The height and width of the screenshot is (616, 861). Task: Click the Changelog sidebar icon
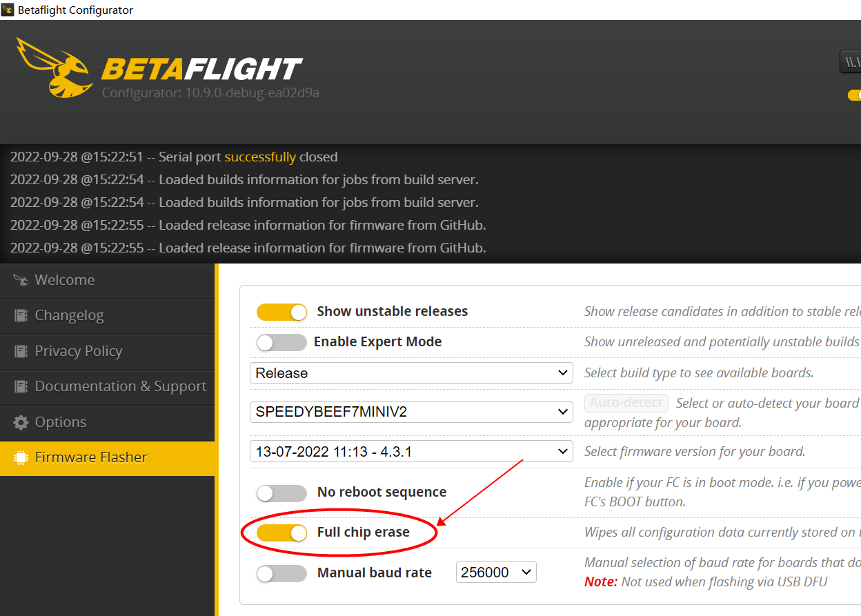coord(21,315)
